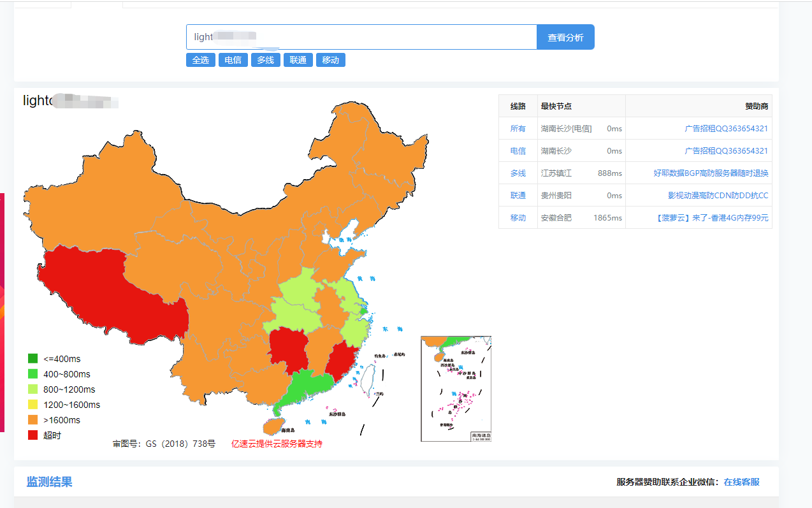
Task: Toggle the 电信 line filter
Action: tap(233, 60)
